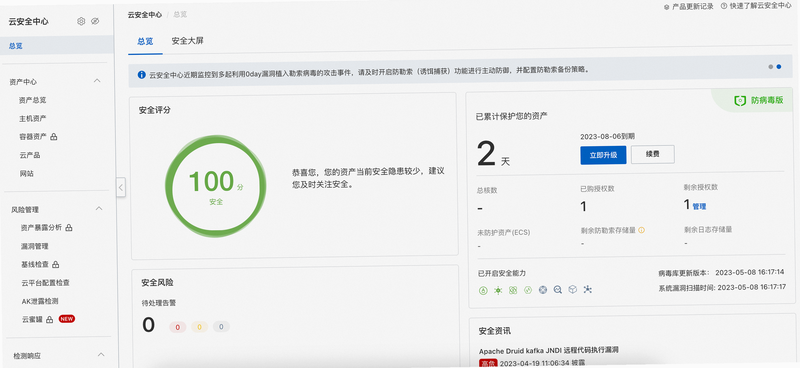This screenshot has width=800, height=368.
Task: Click the 未防护资产(ECS) label
Action: (504, 232)
